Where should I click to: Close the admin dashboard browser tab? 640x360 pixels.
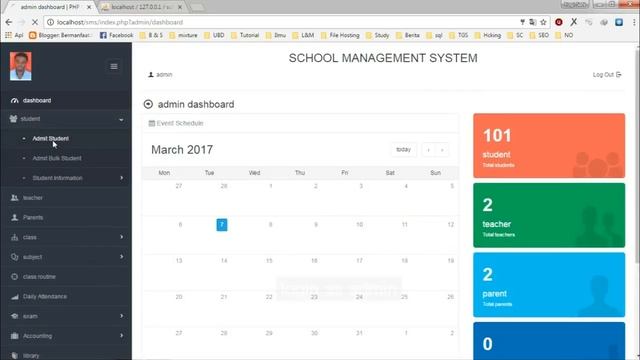[89, 7]
